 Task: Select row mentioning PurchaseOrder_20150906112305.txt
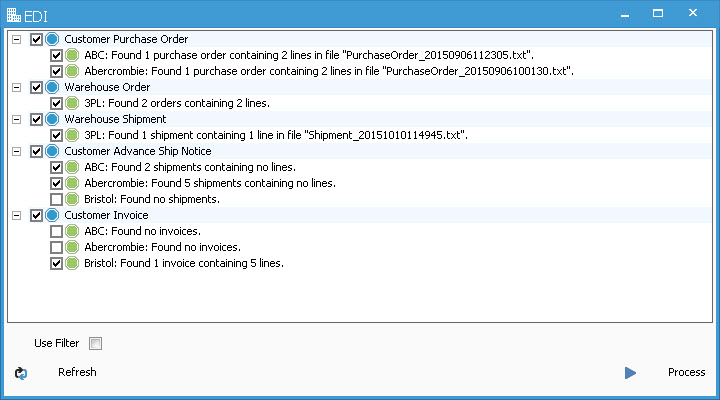(x=309, y=55)
